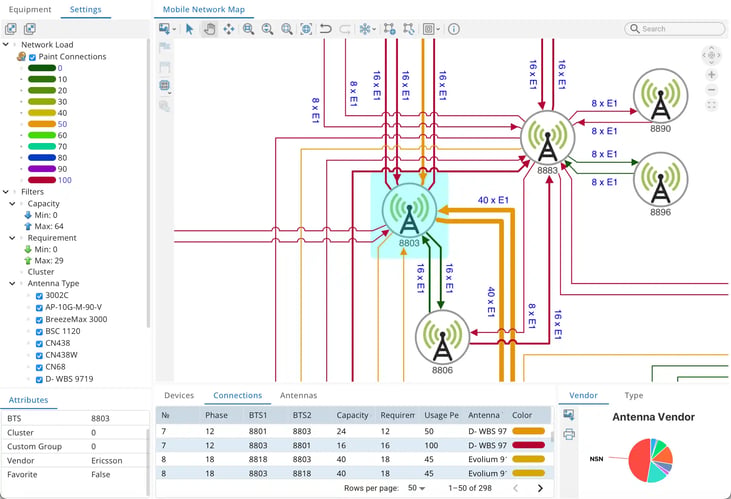This screenshot has width=731, height=499.
Task: Click the export chart icon in Vendor panel
Action: (568, 415)
